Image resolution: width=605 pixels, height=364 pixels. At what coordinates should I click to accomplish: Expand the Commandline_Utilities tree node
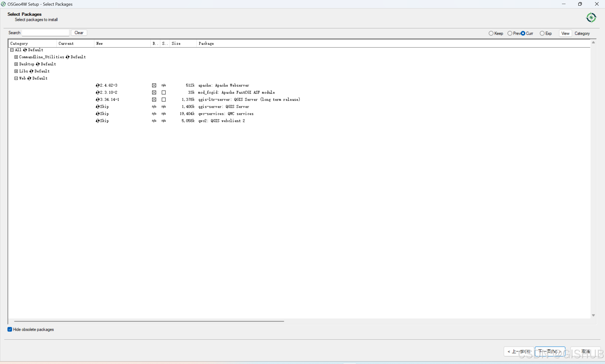(16, 57)
